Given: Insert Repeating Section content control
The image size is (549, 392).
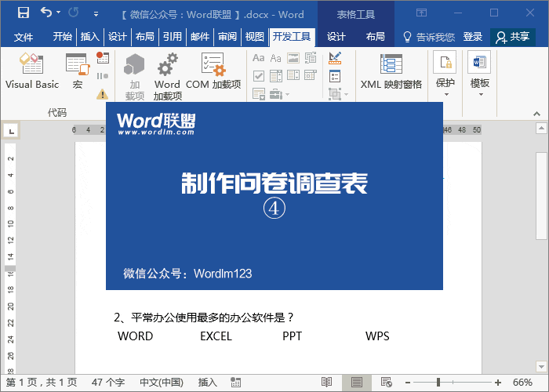Looking at the screenshot, I should [x=259, y=94].
